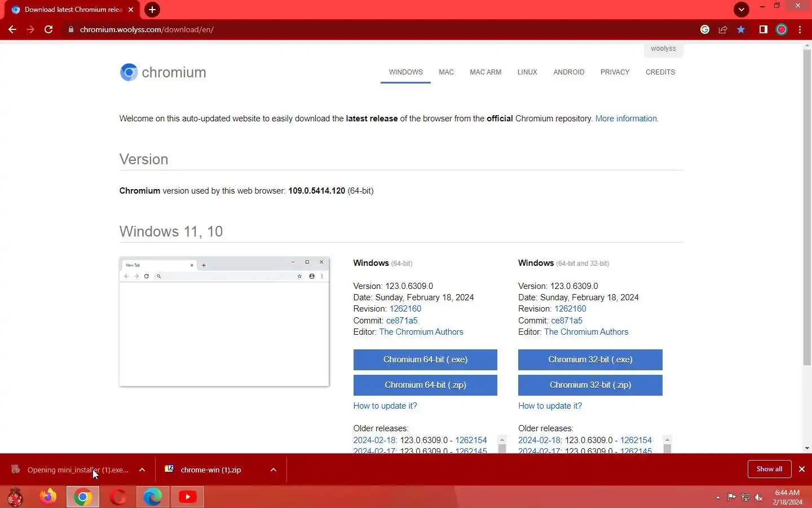Open 64-bit older release 1262154 link
Screen dimensions: 812x508
click(x=471, y=440)
